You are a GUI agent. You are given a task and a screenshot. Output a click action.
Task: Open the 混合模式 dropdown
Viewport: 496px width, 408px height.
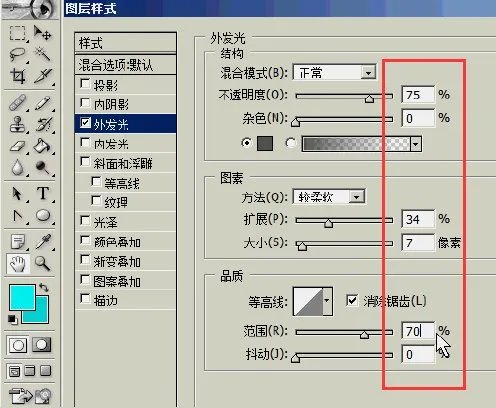(x=334, y=72)
